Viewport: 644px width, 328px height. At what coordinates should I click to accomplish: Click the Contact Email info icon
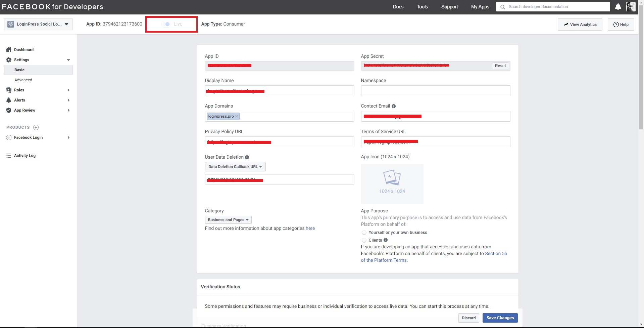[394, 106]
